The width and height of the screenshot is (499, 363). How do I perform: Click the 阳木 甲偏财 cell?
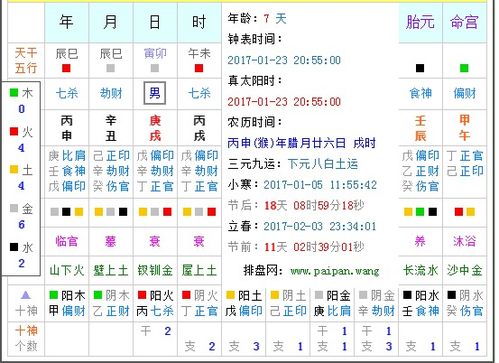pos(67,303)
